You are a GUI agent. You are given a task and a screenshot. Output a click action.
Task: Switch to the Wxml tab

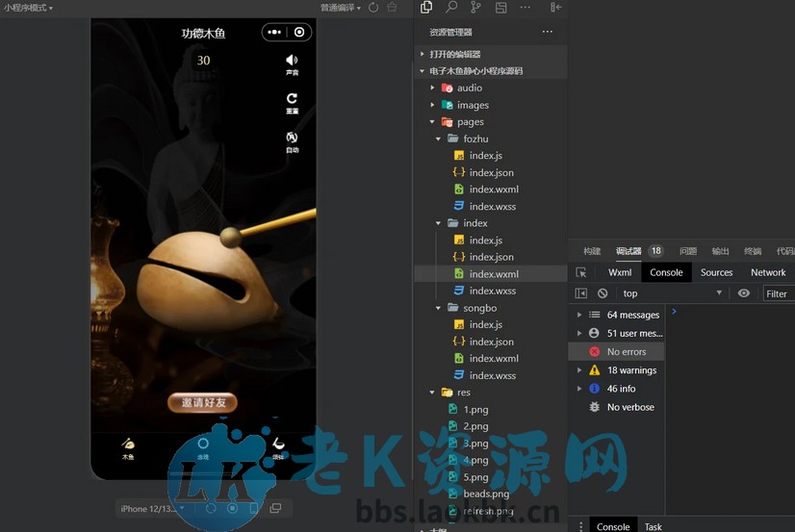(620, 272)
